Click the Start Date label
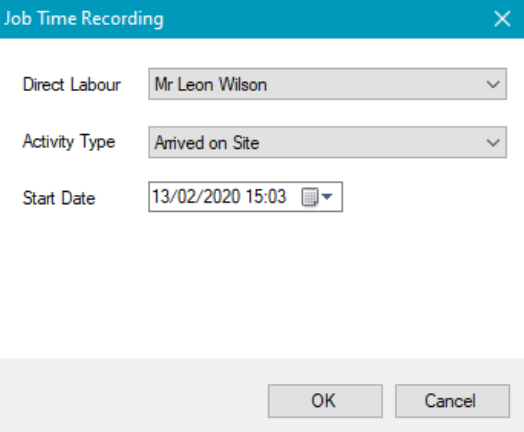Image resolution: width=524 pixels, height=432 pixels. [x=59, y=198]
